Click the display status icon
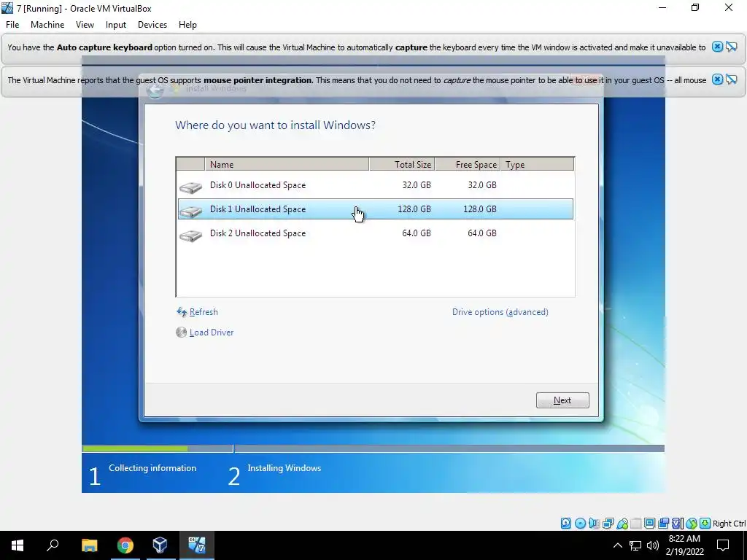747x560 pixels. coord(649,524)
